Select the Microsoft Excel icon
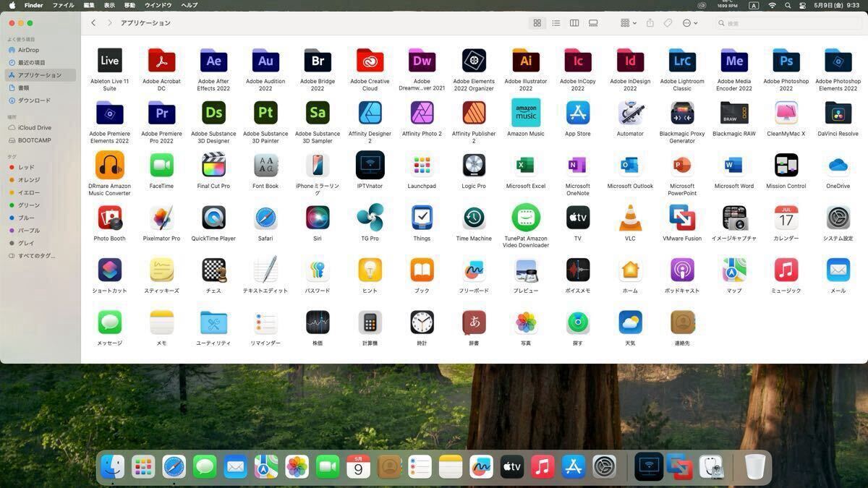 pos(526,166)
